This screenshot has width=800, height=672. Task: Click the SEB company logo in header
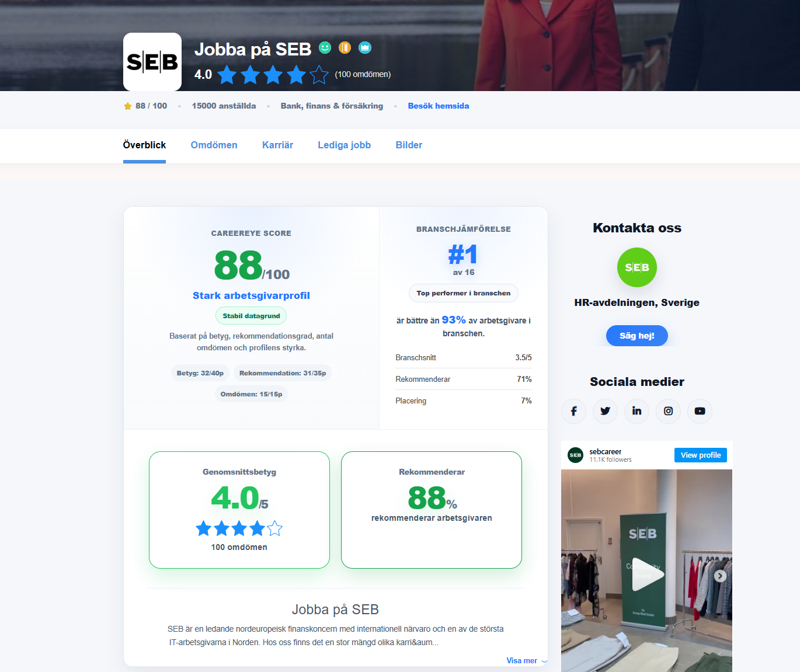pos(152,62)
